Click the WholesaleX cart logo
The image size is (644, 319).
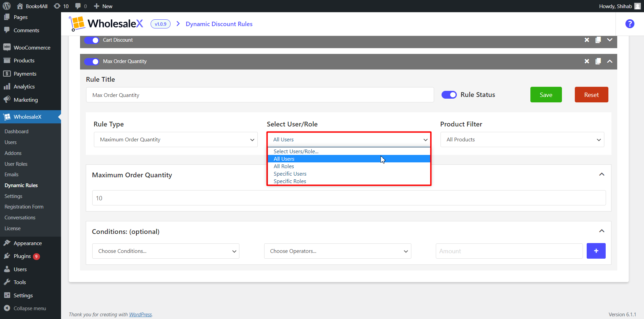(x=77, y=24)
